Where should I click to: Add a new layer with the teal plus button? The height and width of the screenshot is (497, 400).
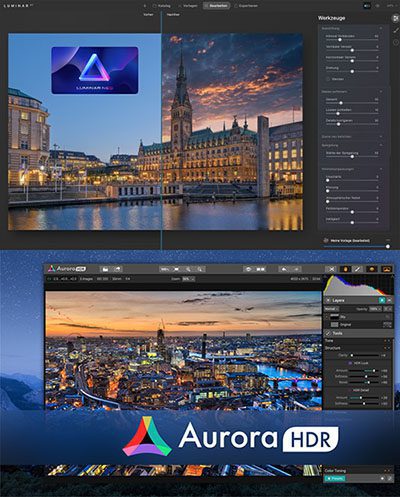point(382,300)
